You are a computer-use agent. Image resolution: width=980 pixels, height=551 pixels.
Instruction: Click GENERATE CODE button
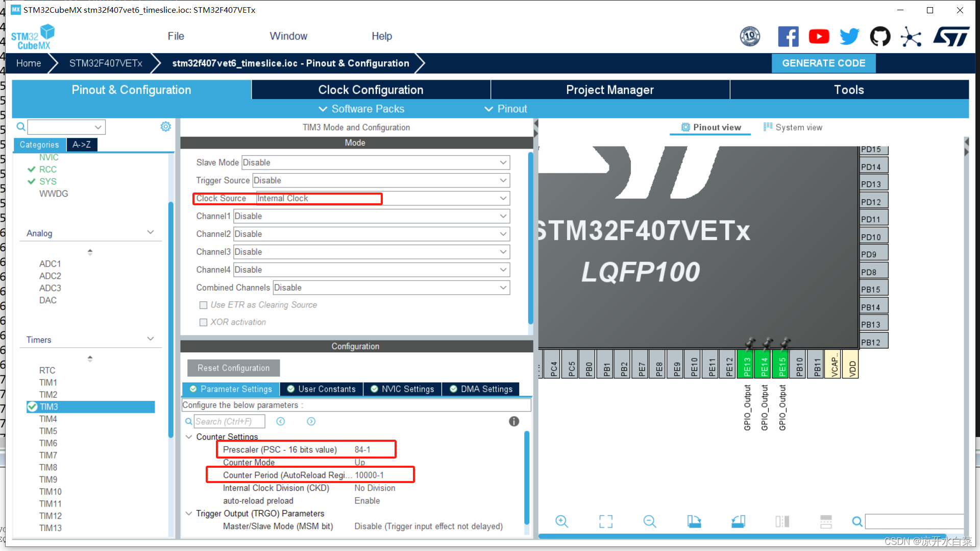click(x=823, y=63)
